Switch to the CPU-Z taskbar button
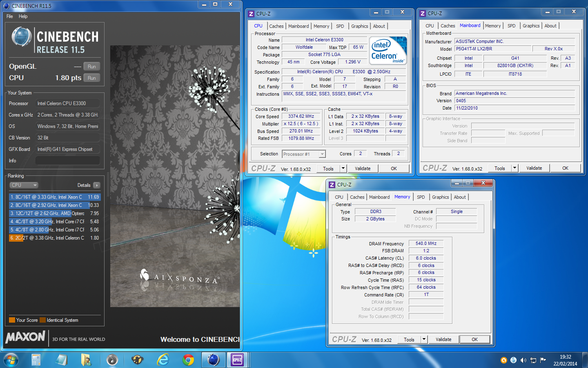Image resolution: width=588 pixels, height=368 pixels. tap(237, 360)
